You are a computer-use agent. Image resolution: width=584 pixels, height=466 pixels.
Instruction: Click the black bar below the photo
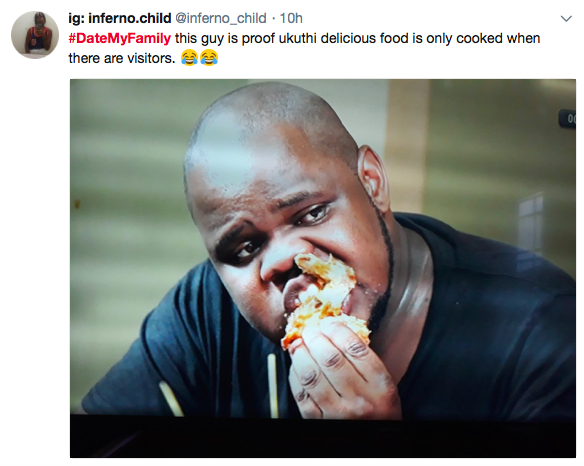pyautogui.click(x=323, y=437)
